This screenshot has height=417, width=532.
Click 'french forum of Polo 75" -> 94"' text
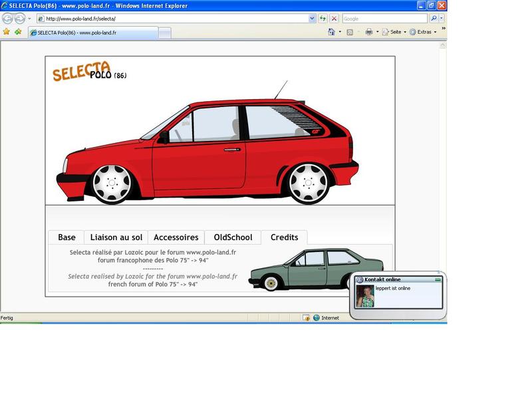click(153, 284)
